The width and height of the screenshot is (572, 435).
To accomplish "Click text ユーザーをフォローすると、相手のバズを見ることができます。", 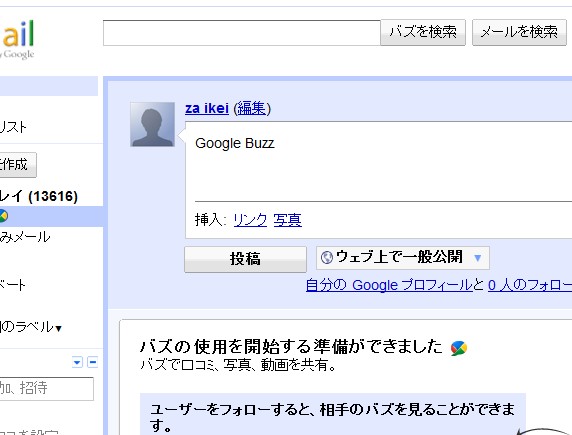I will click(332, 417).
